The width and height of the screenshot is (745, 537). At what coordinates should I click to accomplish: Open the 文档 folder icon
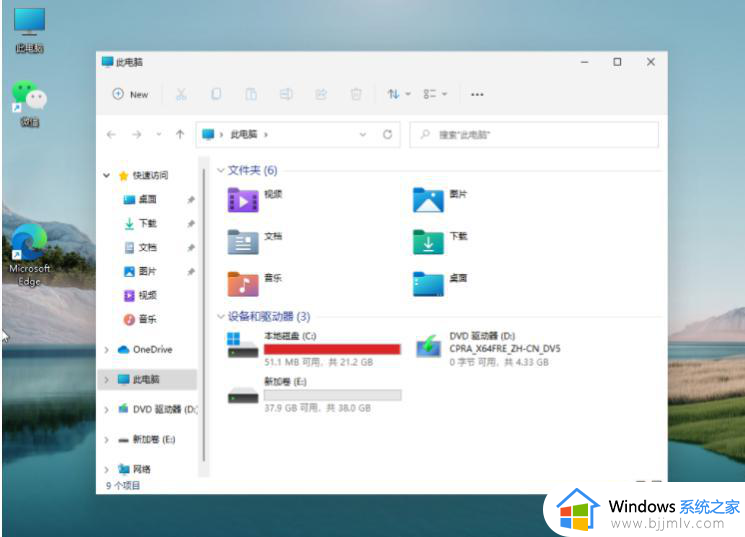coord(243,242)
